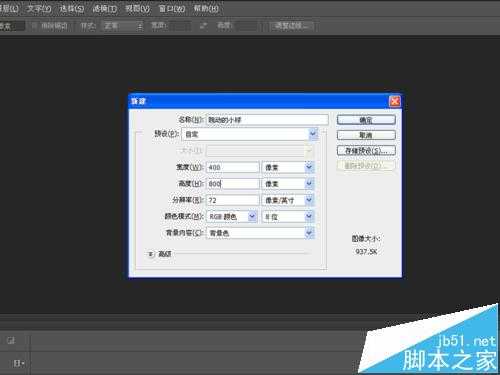Open the 高度 unit dropdown 像素
The width and height of the screenshot is (500, 375).
(288, 183)
